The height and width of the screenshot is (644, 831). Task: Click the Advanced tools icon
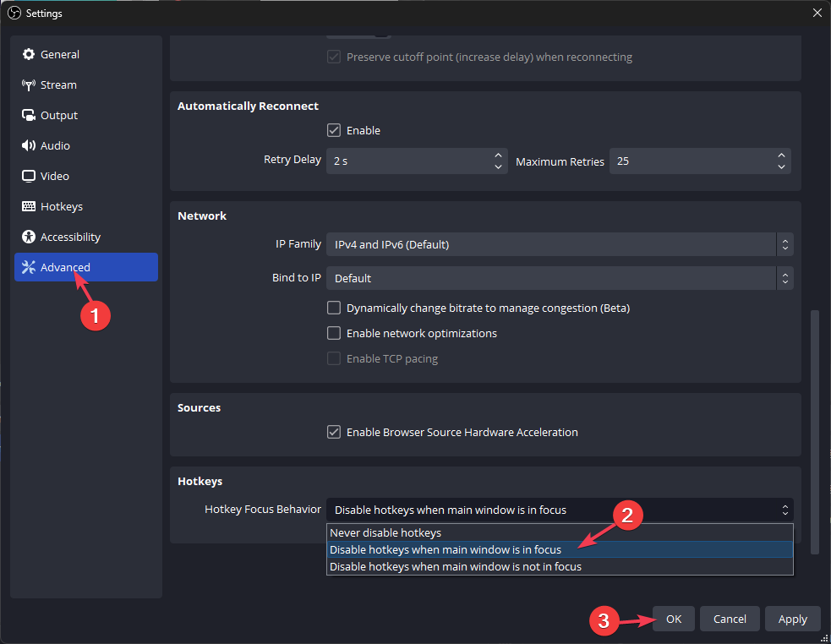[29, 267]
